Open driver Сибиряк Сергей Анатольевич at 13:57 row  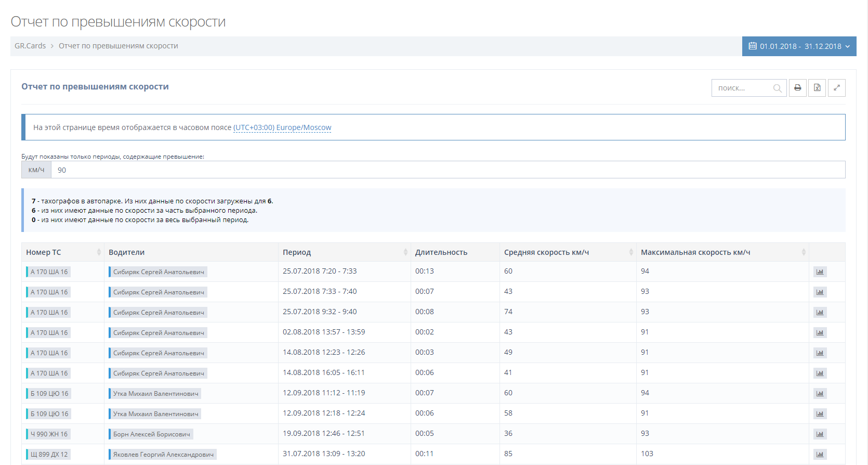point(158,333)
